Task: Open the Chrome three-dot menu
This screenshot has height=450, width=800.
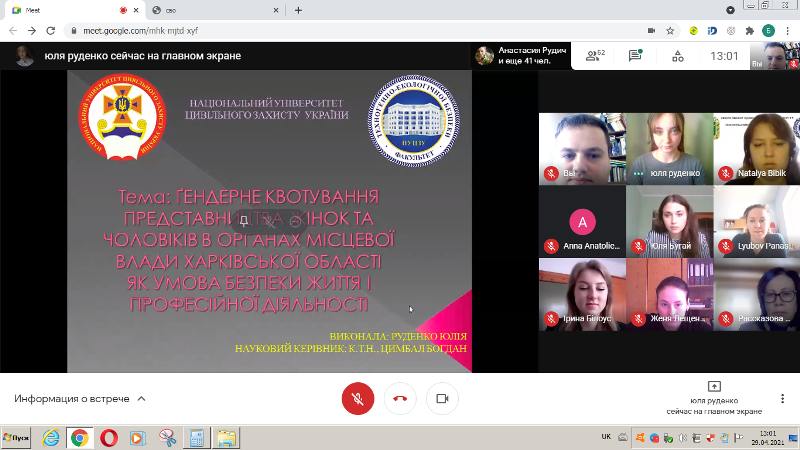Action: pos(787,31)
